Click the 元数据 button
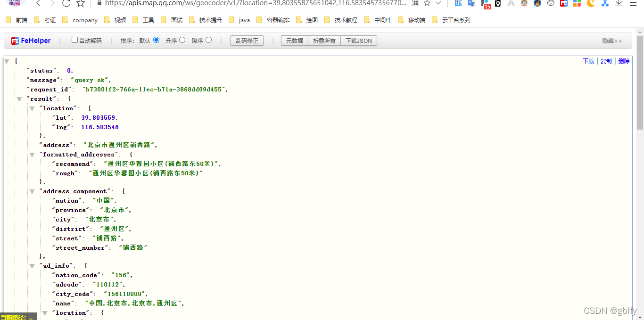The image size is (644, 320). coord(295,41)
